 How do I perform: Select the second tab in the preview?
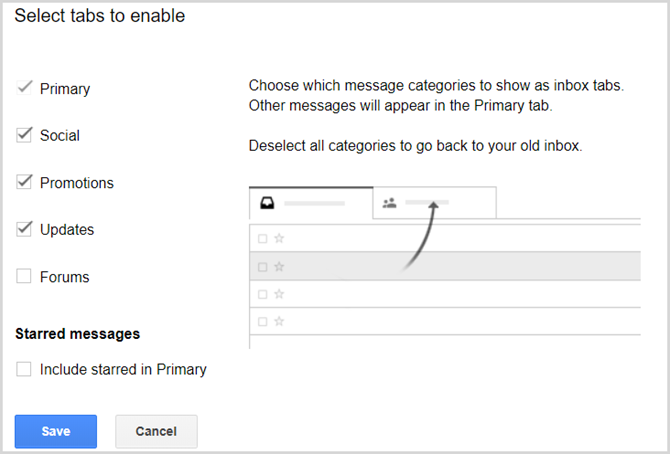coord(435,203)
